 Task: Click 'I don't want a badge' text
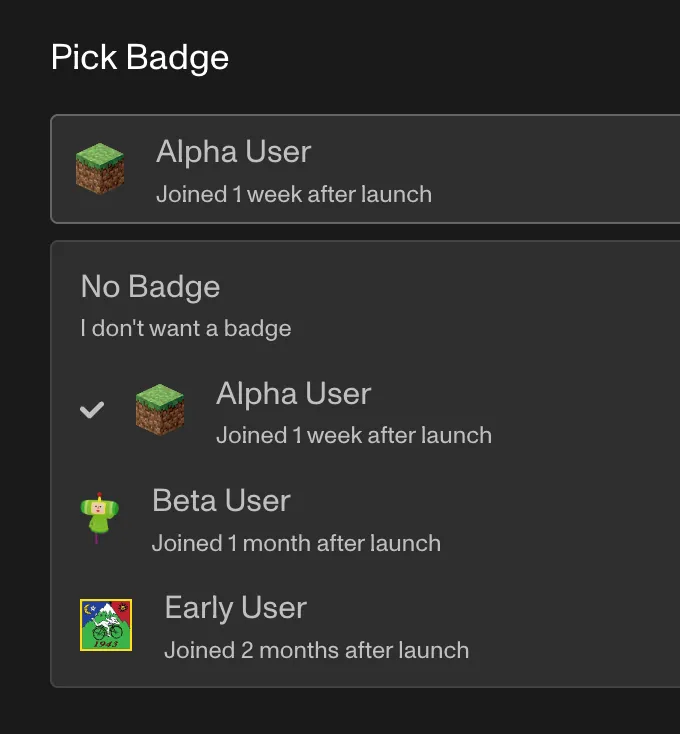coord(186,328)
